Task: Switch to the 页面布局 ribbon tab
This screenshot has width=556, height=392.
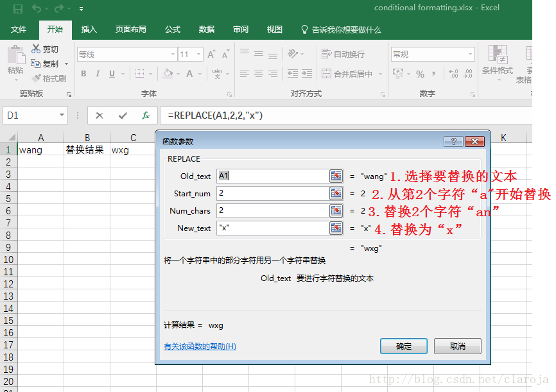Action: 131,30
